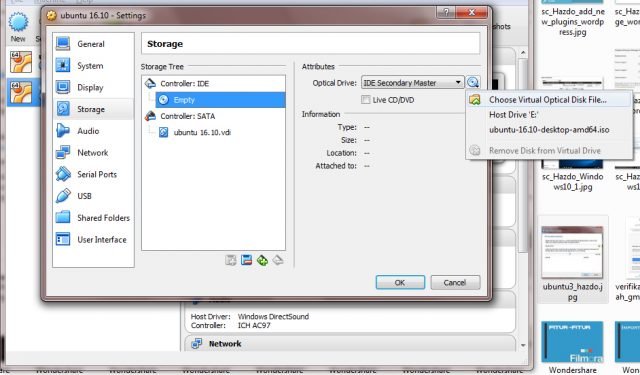The width and height of the screenshot is (640, 375).
Task: Open the General settings category
Action: pyautogui.click(x=93, y=44)
